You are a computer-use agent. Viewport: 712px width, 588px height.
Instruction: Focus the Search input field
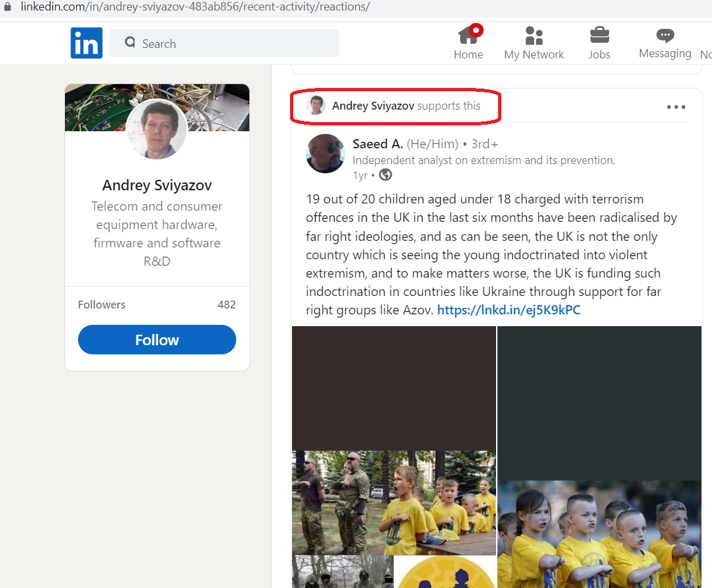coord(224,43)
